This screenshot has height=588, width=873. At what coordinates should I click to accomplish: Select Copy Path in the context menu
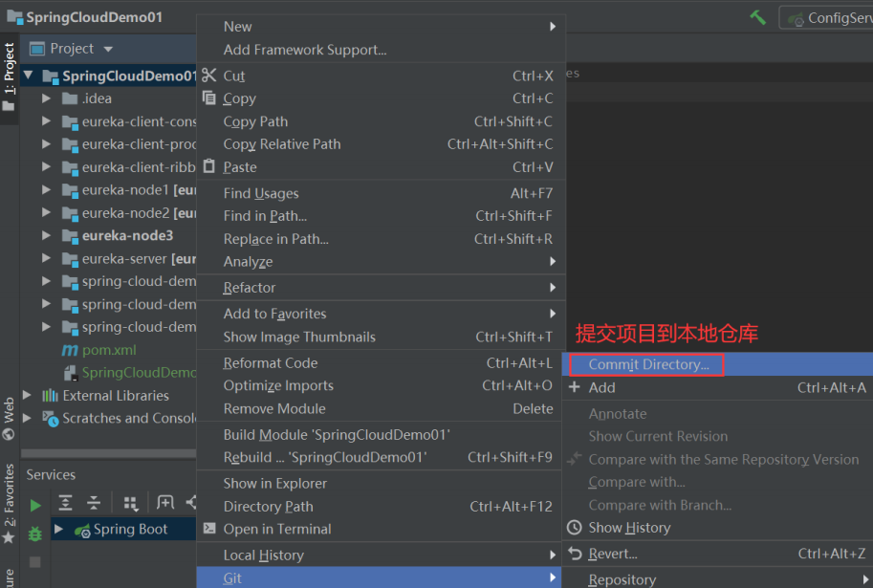(381, 121)
